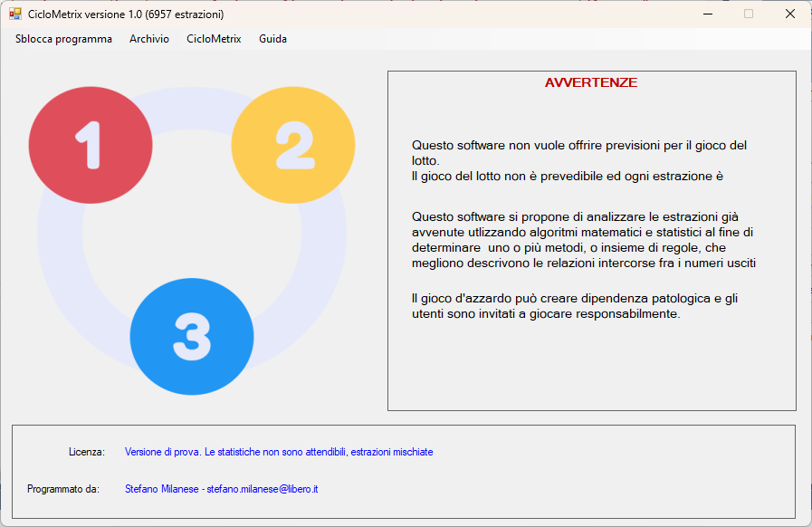Screen dimensions: 812x527
Task: Open the Guida menu
Action: coord(272,39)
